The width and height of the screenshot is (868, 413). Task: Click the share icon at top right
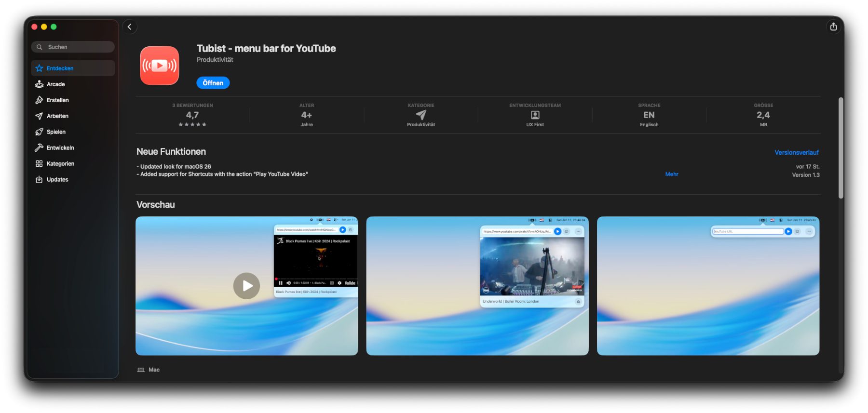click(833, 27)
